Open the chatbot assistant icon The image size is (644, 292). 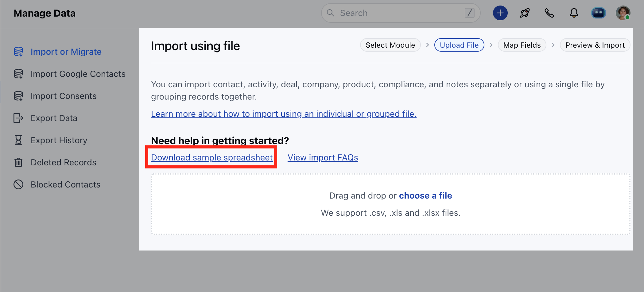click(x=598, y=13)
